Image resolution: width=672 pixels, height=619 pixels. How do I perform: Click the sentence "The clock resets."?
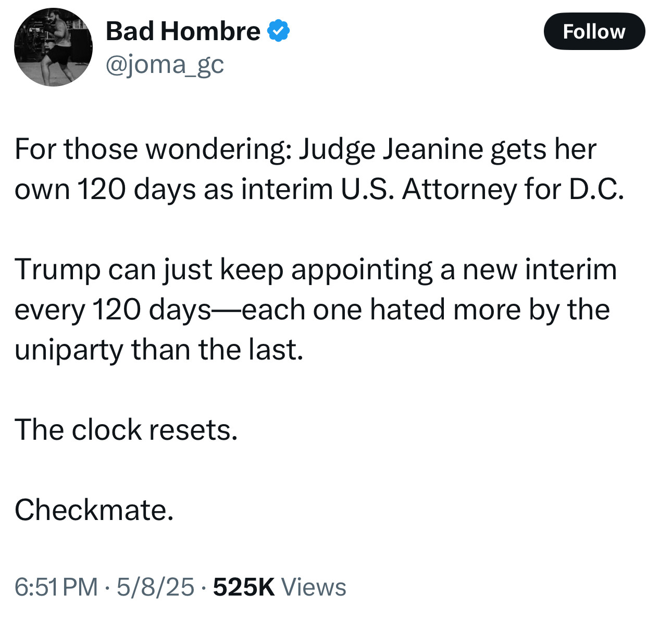click(126, 430)
